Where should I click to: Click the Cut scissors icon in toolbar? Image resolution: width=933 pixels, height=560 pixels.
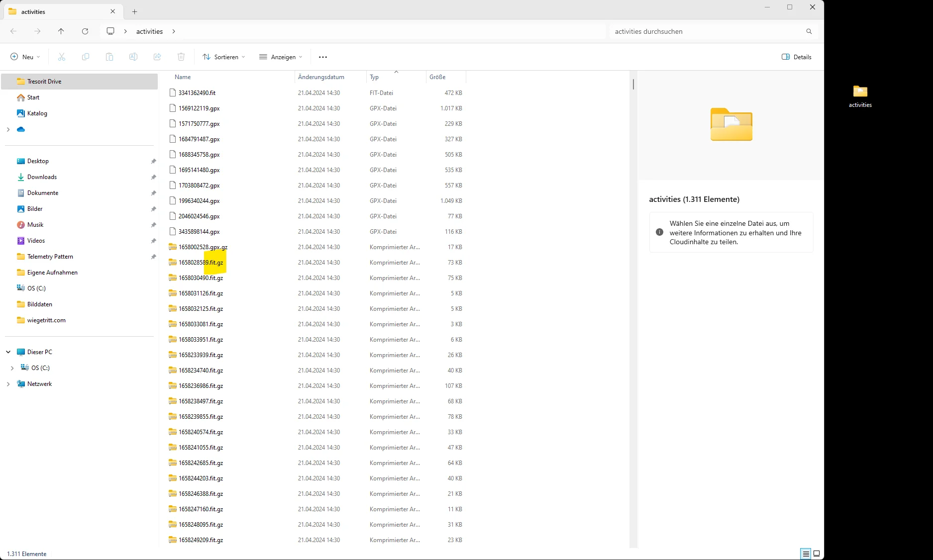[62, 57]
